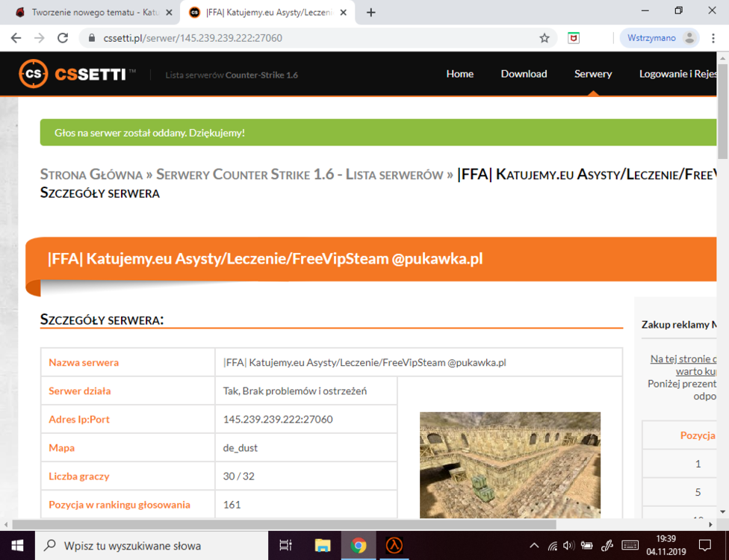Close the |FFA| Katujemy.eu tab

click(x=343, y=13)
